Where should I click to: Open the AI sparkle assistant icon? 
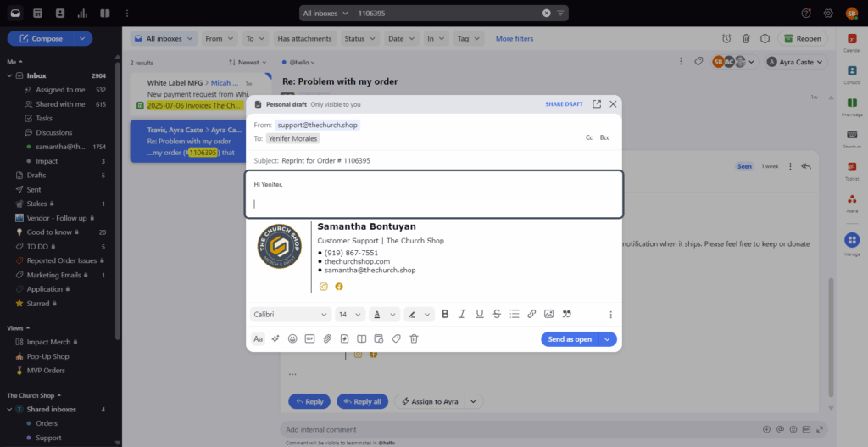pyautogui.click(x=275, y=338)
